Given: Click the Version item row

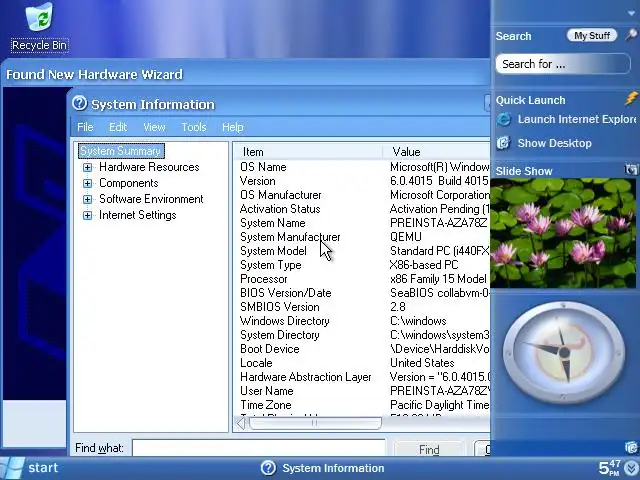Looking at the screenshot, I should click(364, 181).
